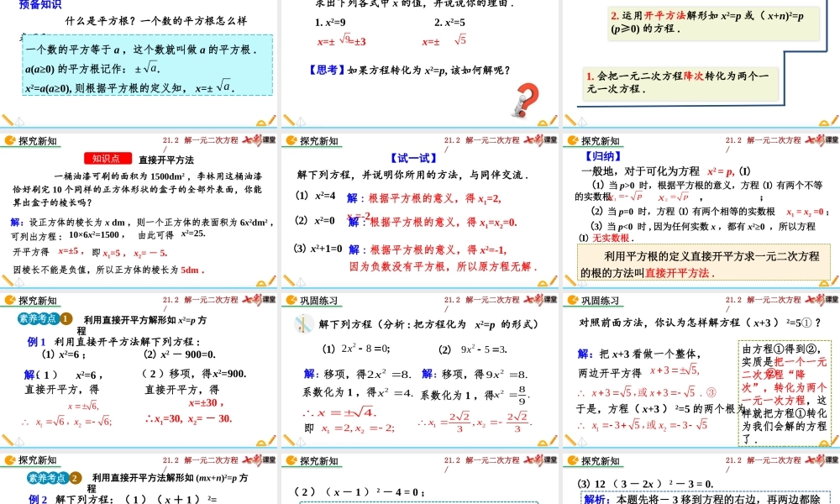Click the red 直接开平方法 highlighted text
The height and width of the screenshot is (504, 840).
point(678,273)
